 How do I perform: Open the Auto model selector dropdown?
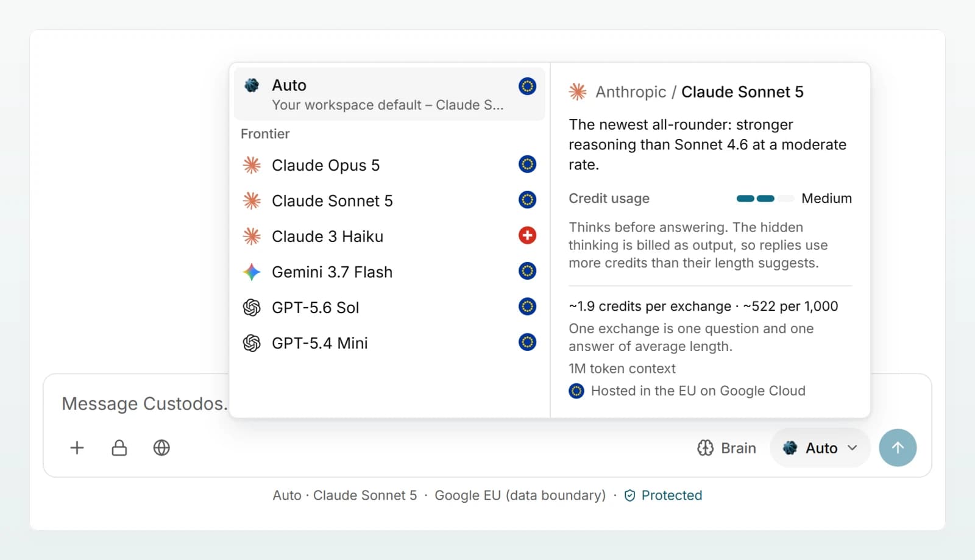pyautogui.click(x=820, y=448)
